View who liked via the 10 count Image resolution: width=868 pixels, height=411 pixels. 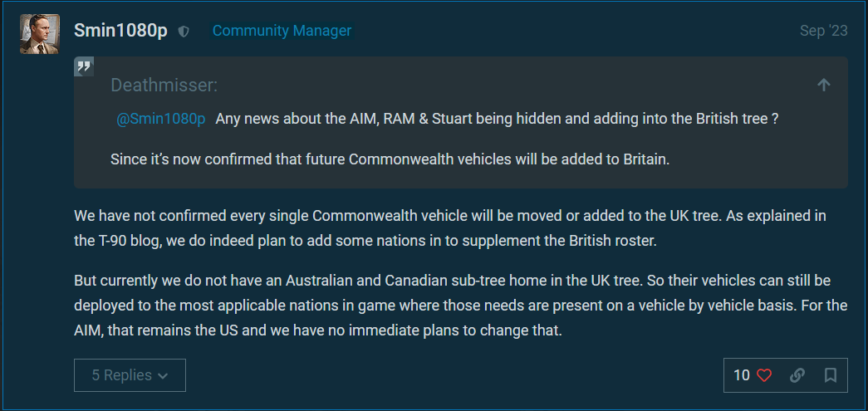click(742, 375)
